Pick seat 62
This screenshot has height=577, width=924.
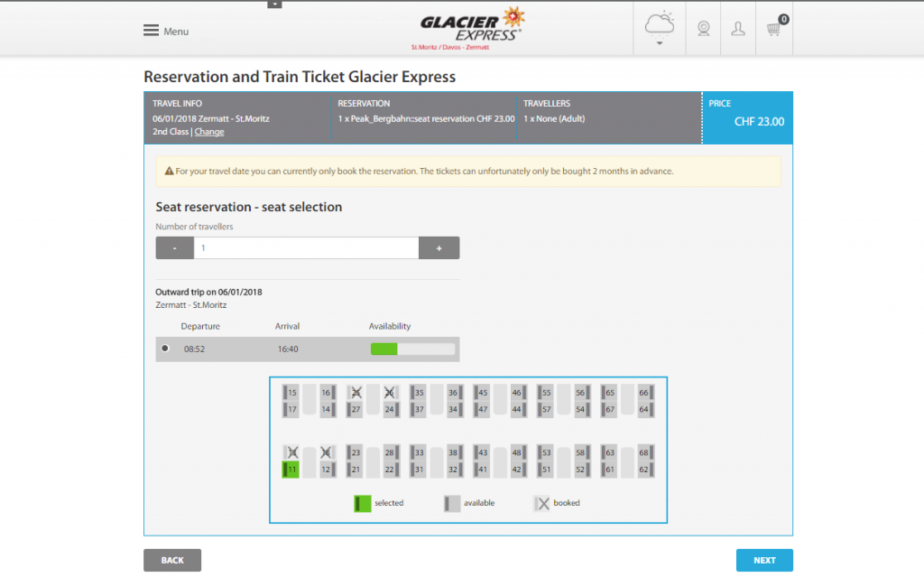click(x=646, y=469)
